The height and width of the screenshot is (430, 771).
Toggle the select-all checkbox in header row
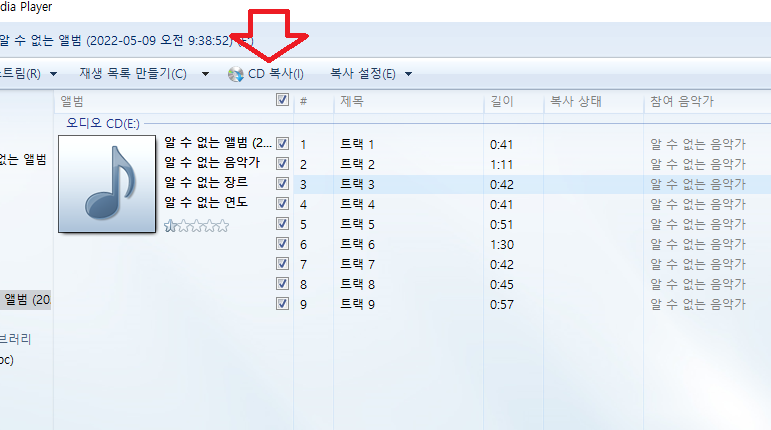[282, 101]
